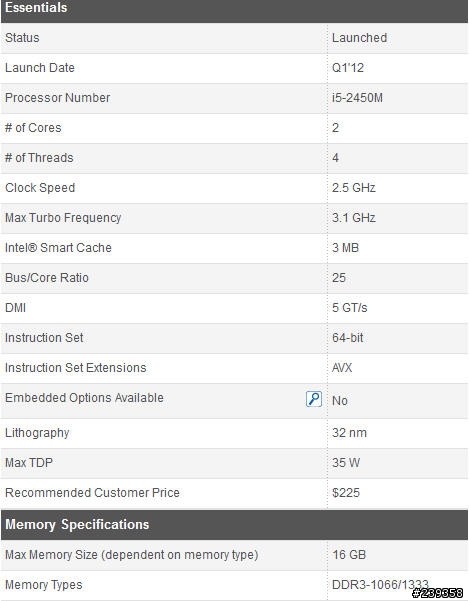
Task: Select the Essentials section header
Action: (x=234, y=10)
